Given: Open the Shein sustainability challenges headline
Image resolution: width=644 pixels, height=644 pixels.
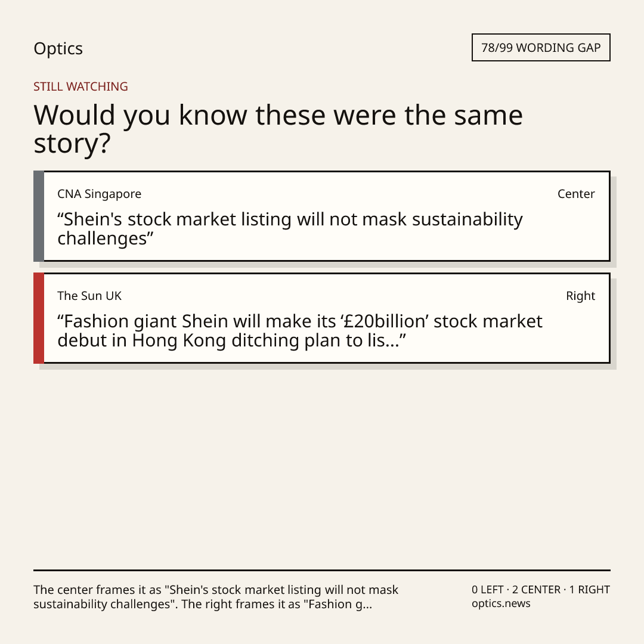Looking at the screenshot, I should point(290,229).
